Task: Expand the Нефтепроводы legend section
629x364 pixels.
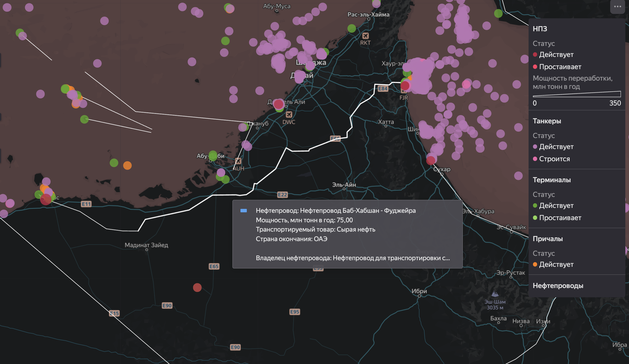Action: click(x=558, y=286)
